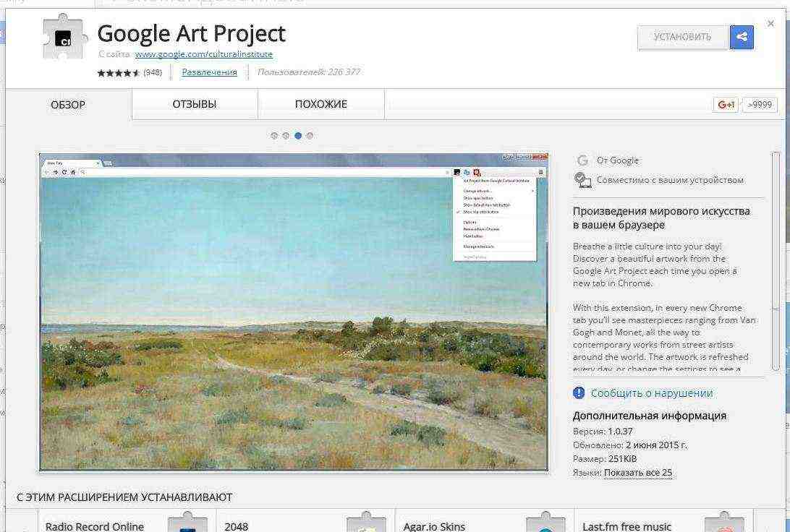Select the fourth screenshot carousel dot
Viewport: 790px width, 532px height.
point(310,135)
